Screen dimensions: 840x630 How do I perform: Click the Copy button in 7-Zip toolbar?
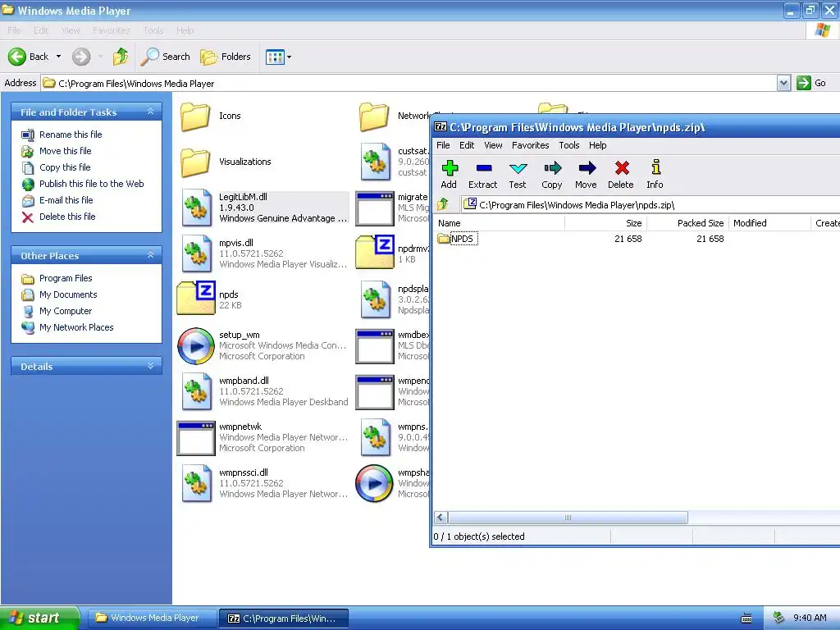coord(551,175)
